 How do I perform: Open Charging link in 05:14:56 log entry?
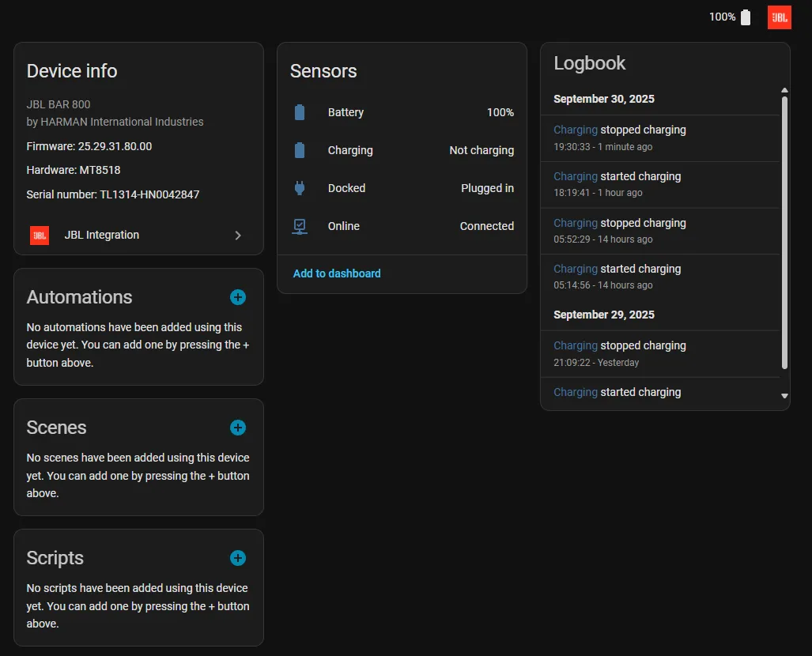(576, 270)
